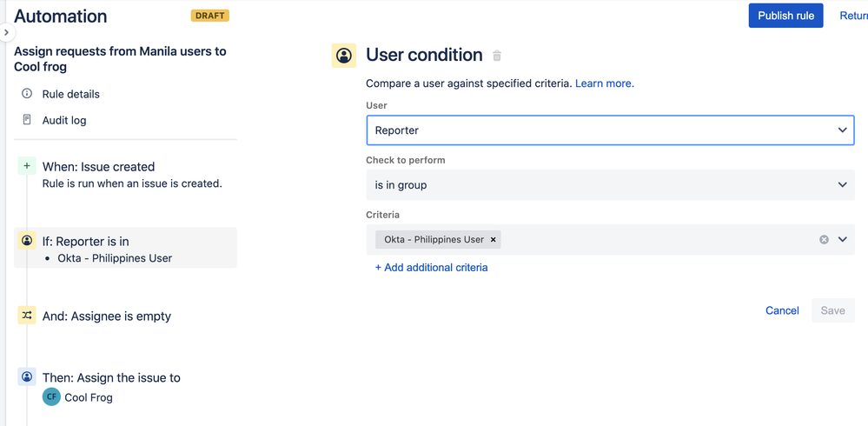The image size is (868, 426).
Task: Open the Check to perform dropdown
Action: (610, 185)
